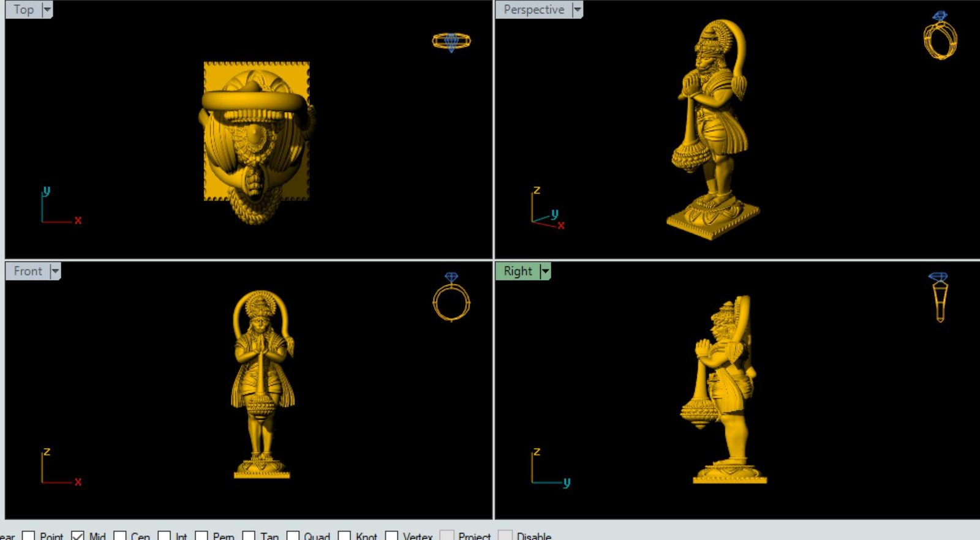Open the Top viewport dropdown arrow

pos(47,10)
